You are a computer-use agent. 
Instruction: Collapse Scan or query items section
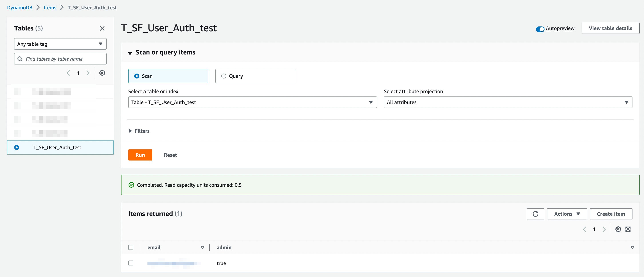pos(130,53)
